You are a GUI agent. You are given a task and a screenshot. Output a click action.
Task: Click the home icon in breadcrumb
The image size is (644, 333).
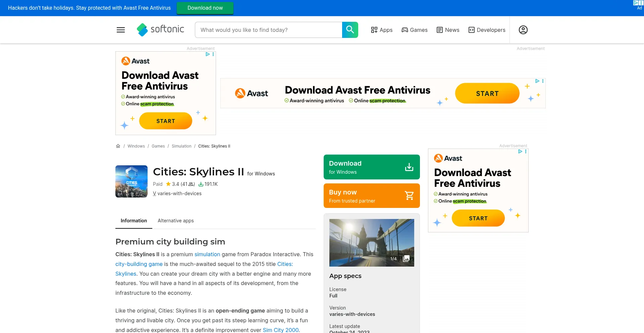click(118, 146)
